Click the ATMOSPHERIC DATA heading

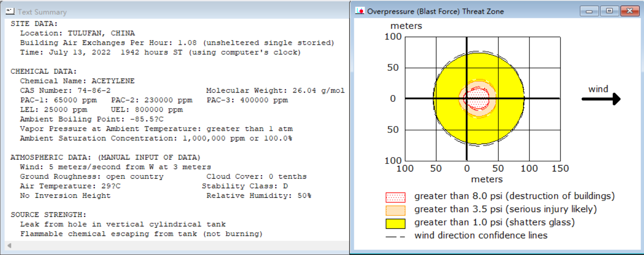(x=105, y=157)
